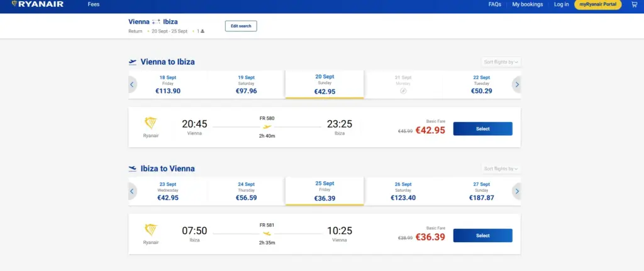Click the Ryanair harp icon on FR 580
This screenshot has width=644, height=271.
tap(151, 123)
